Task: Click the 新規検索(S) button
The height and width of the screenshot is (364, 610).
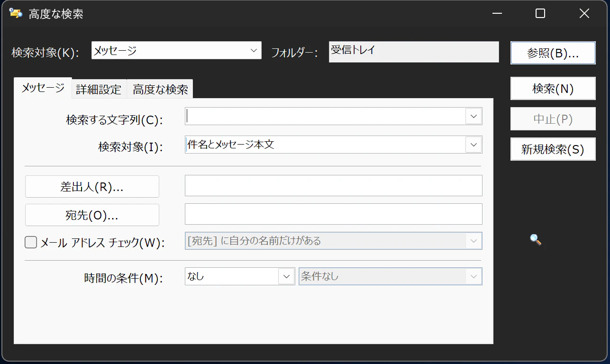Action: (553, 149)
